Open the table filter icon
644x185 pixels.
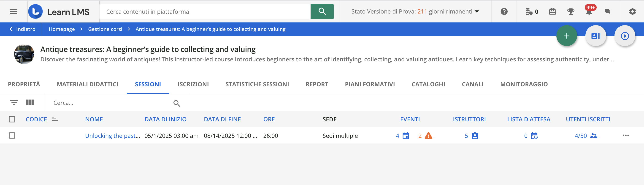(x=14, y=103)
